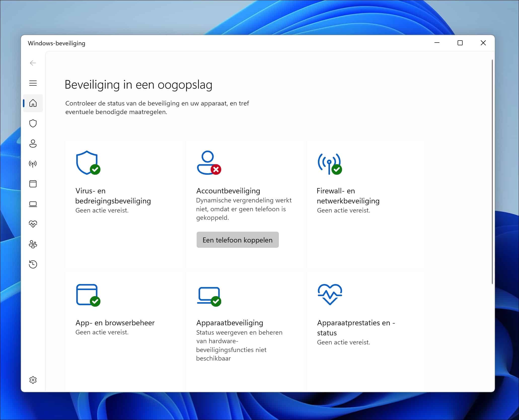Click 'Geen actie vereist.' under Apparaatprestaties
This screenshot has height=420, width=519.
[x=344, y=342]
